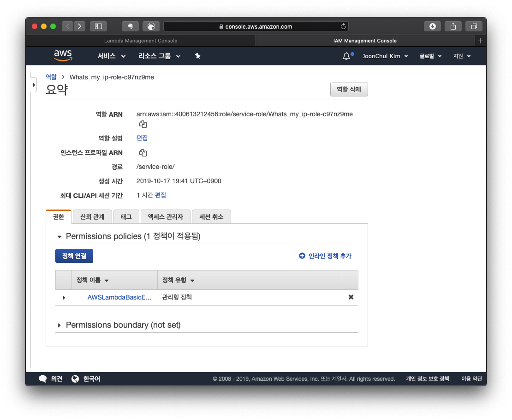
Task: Click 의견 feedback in footer
Action: tap(56, 378)
